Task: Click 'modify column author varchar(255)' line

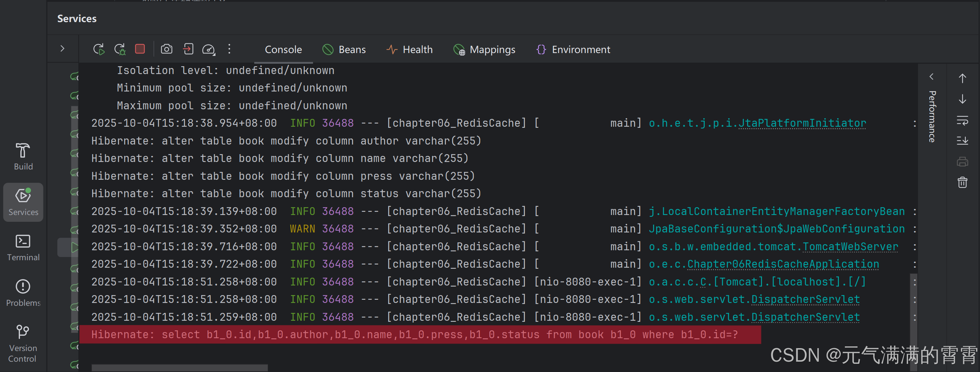Action: [x=286, y=141]
